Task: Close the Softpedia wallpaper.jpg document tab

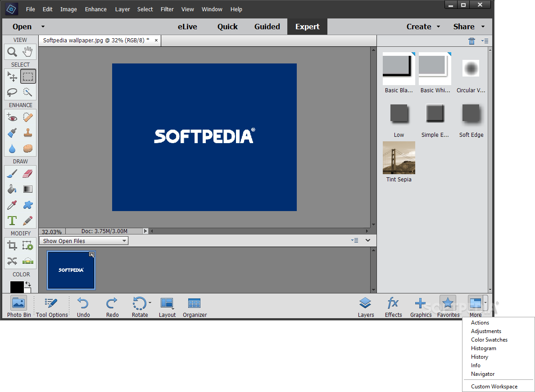Action: pyautogui.click(x=156, y=40)
